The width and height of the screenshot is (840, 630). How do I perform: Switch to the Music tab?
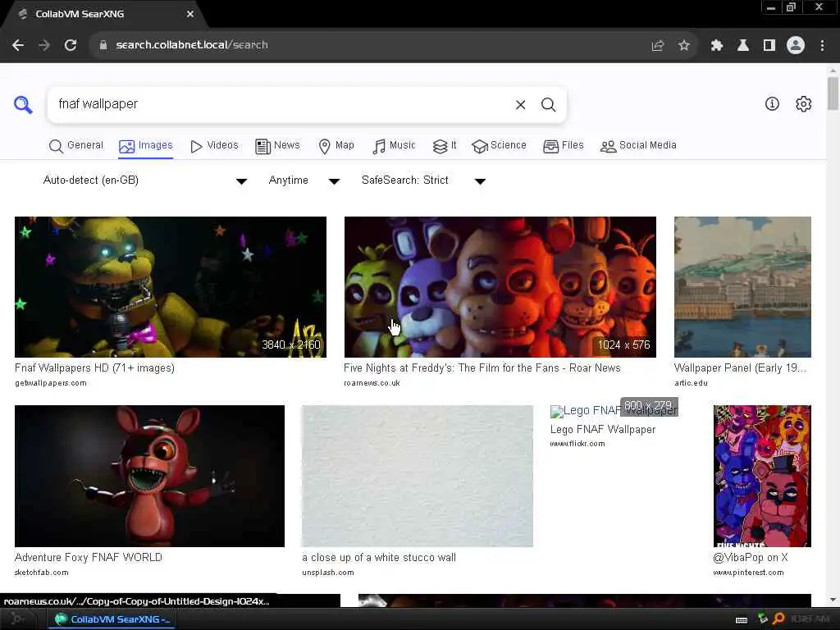pos(394,146)
